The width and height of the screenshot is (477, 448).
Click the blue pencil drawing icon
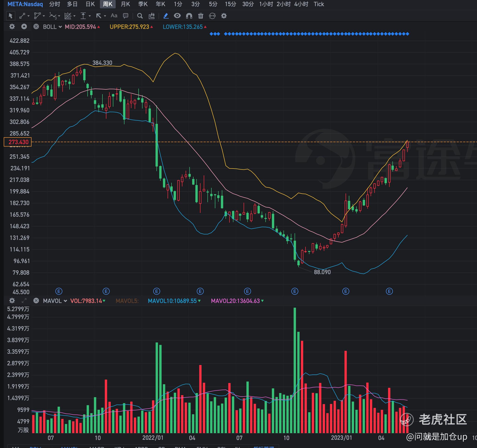click(166, 16)
